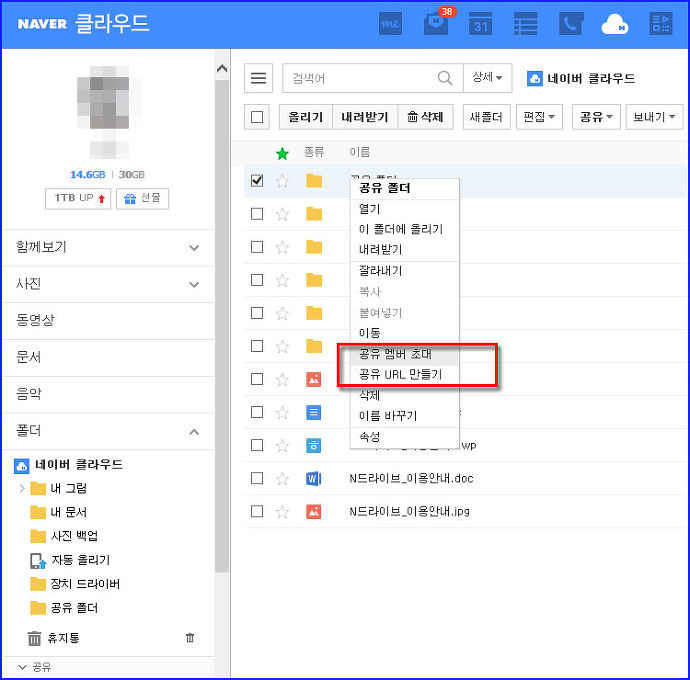The width and height of the screenshot is (690, 680).
Task: Click the hwp file type icon
Action: 313,445
